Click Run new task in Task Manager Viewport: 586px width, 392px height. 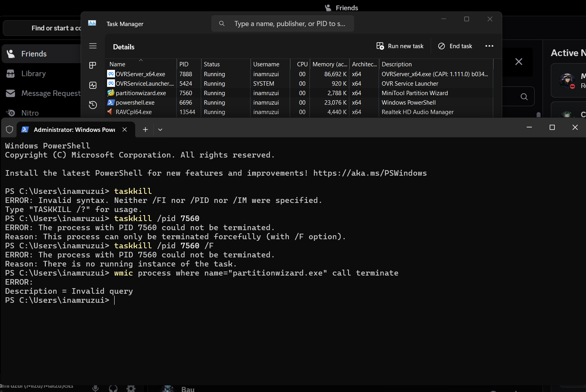click(400, 46)
